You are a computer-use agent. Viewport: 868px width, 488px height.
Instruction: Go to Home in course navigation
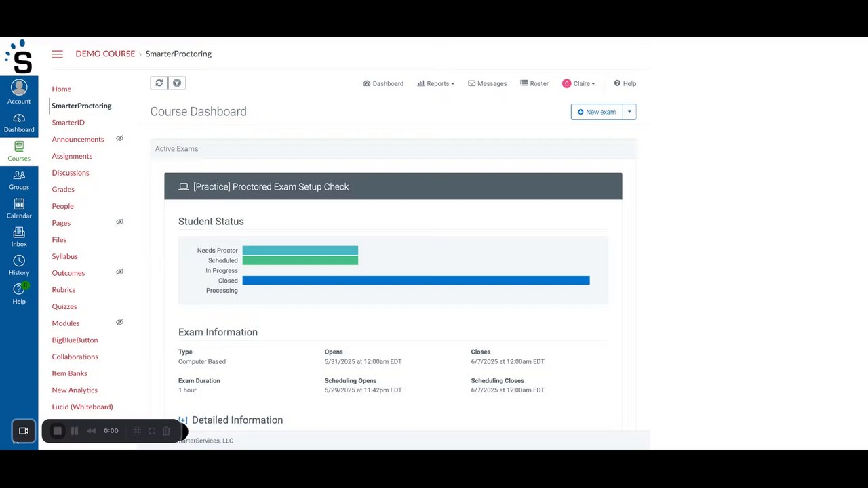coord(62,89)
